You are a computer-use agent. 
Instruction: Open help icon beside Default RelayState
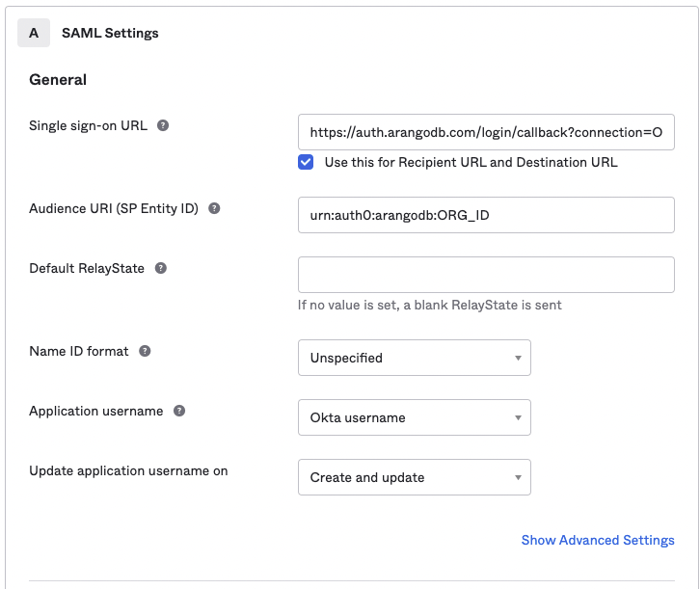coord(161,268)
